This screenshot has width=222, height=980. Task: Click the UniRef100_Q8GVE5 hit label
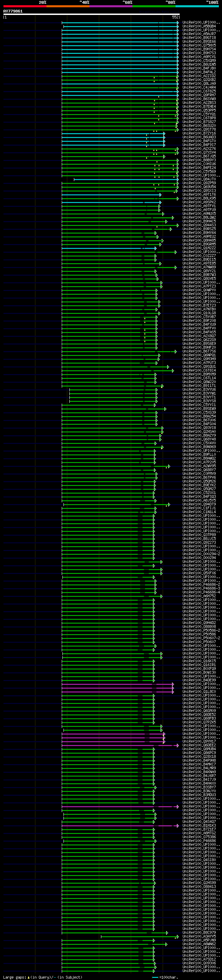point(199,279)
